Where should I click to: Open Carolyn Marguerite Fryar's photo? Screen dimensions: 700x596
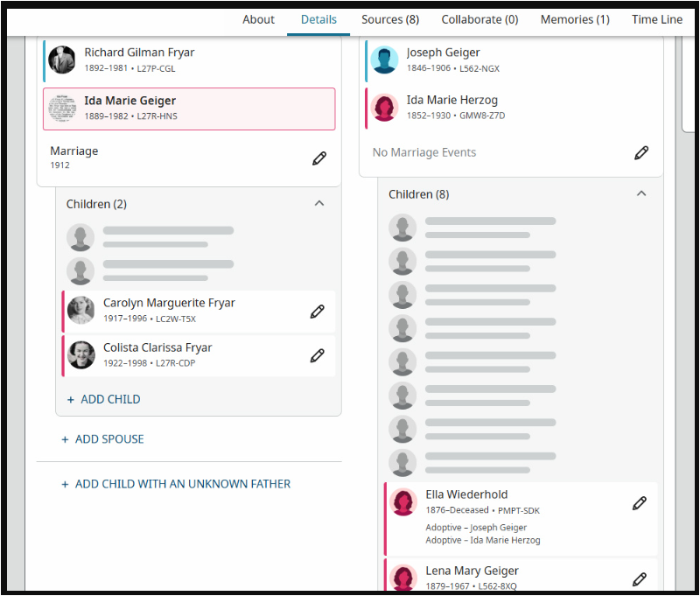[x=80, y=311]
